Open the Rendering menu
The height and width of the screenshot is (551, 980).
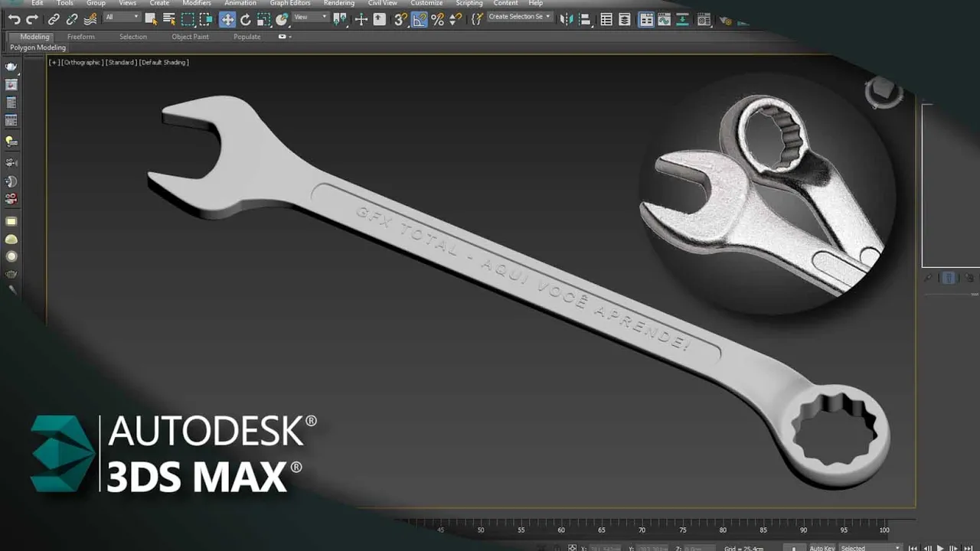(x=338, y=3)
